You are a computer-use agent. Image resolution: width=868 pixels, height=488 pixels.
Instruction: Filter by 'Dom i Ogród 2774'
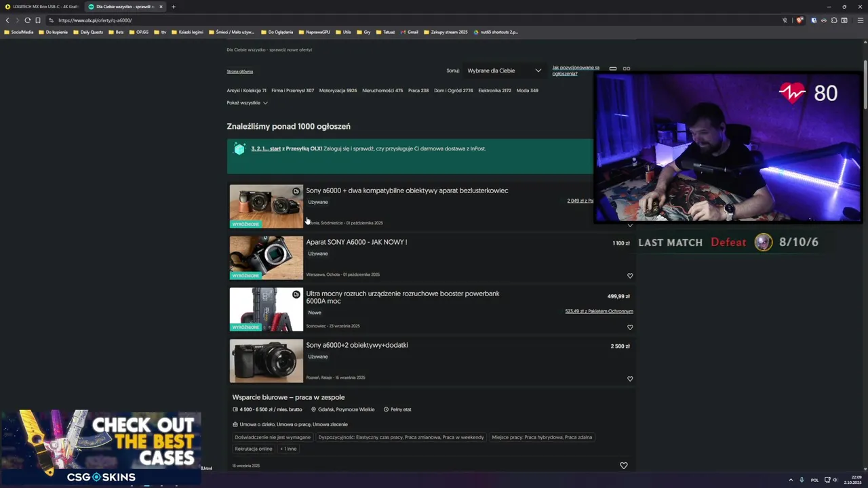point(453,90)
